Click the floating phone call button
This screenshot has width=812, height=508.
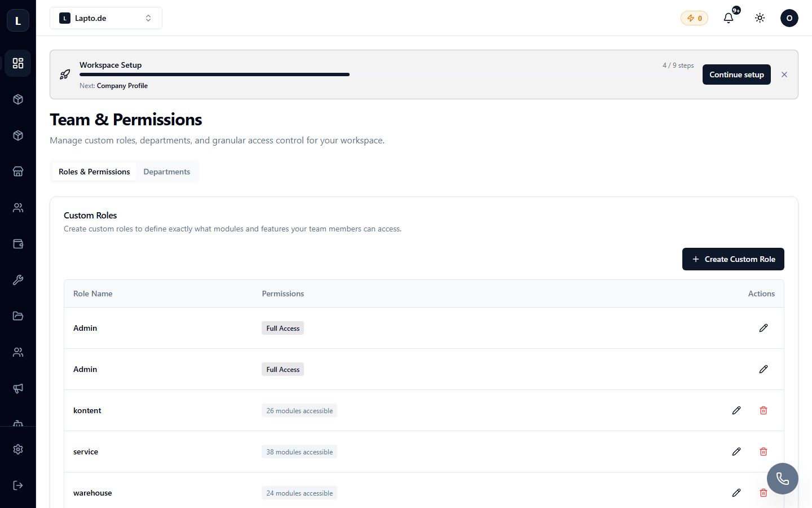click(x=783, y=479)
